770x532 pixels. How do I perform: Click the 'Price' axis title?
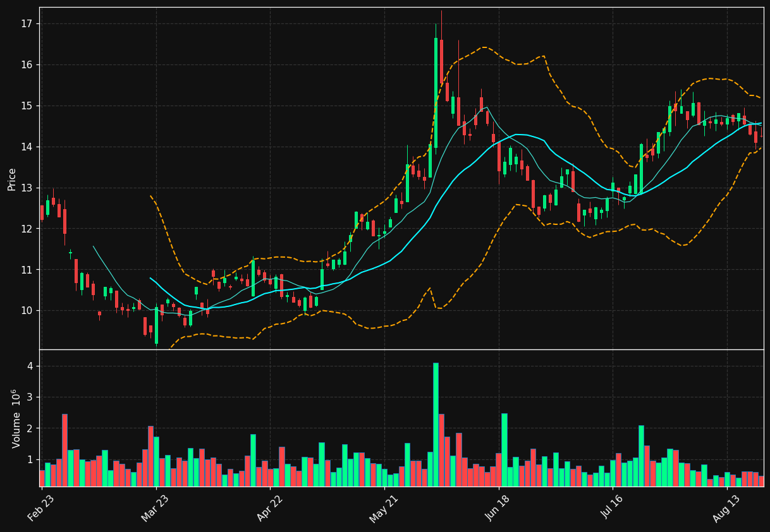click(12, 179)
